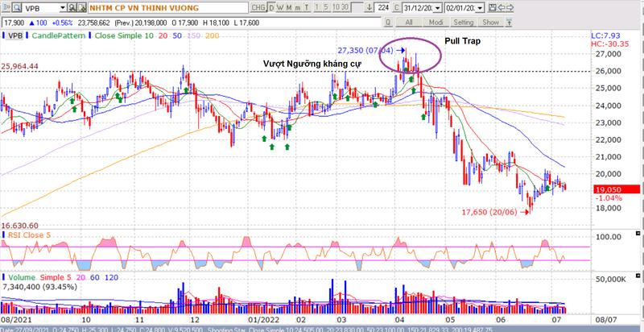Click the 7,340,400 (93.45%) volume value
This screenshot has height=332, width=644.
click(x=39, y=286)
